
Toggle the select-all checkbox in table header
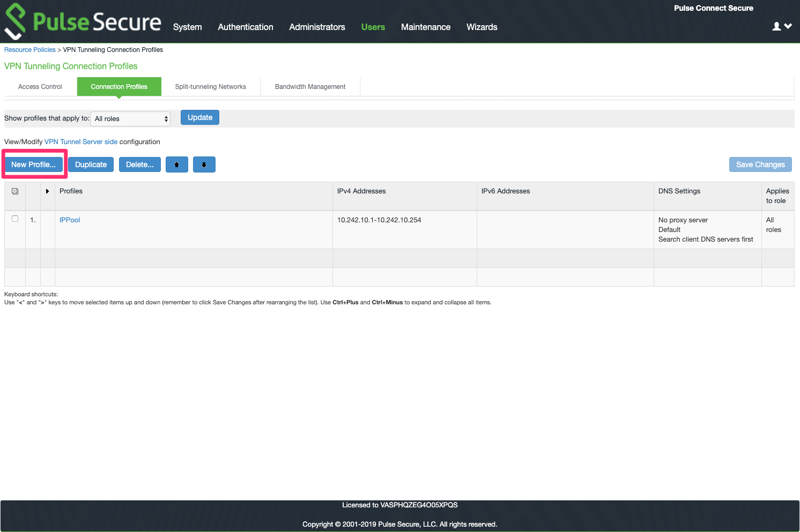pos(15,191)
